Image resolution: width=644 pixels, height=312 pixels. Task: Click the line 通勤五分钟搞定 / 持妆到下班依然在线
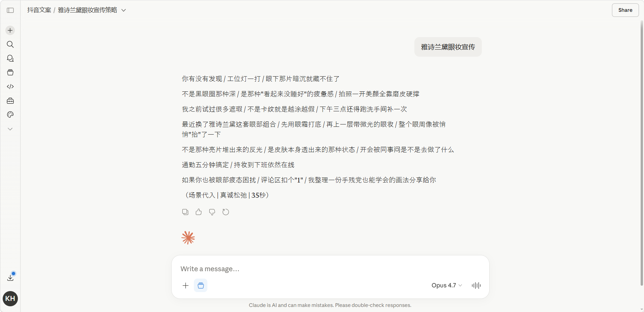[x=238, y=165]
